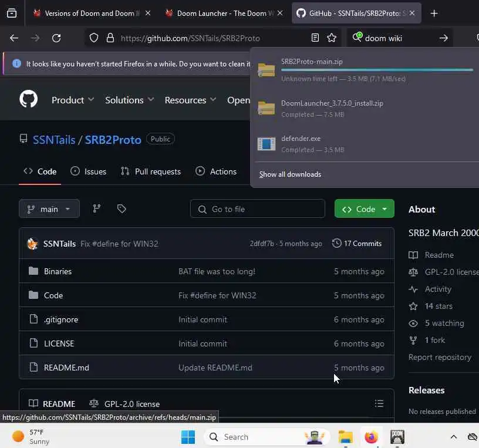Close the 'Doom Launcher - The Doom W' tab
The height and width of the screenshot is (448, 479).
[x=280, y=13]
